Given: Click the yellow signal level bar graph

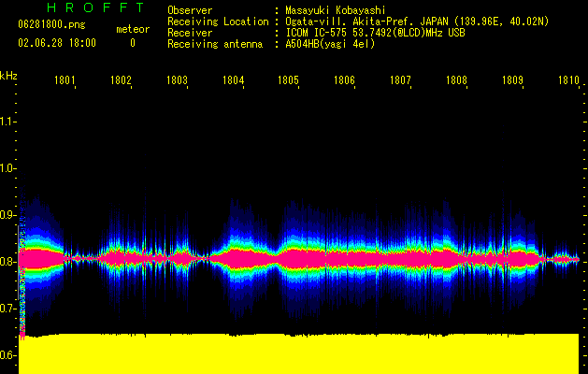Looking at the screenshot, I should coord(299,353).
